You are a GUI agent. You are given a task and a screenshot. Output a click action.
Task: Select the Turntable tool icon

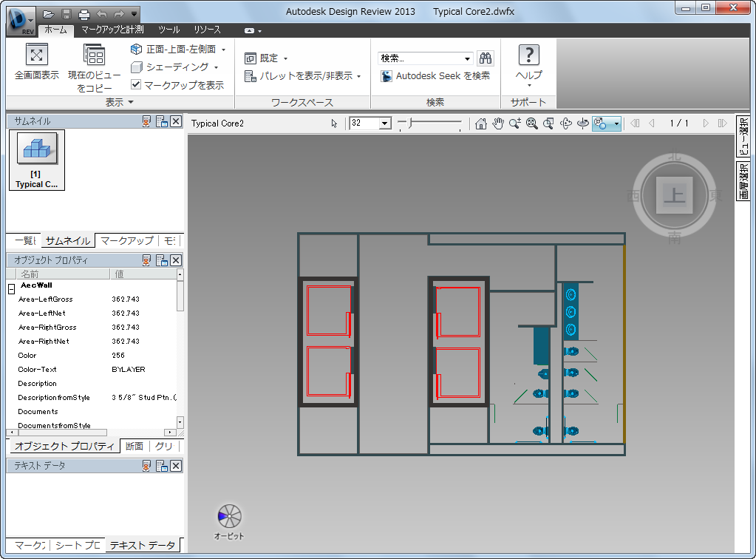coord(583,123)
